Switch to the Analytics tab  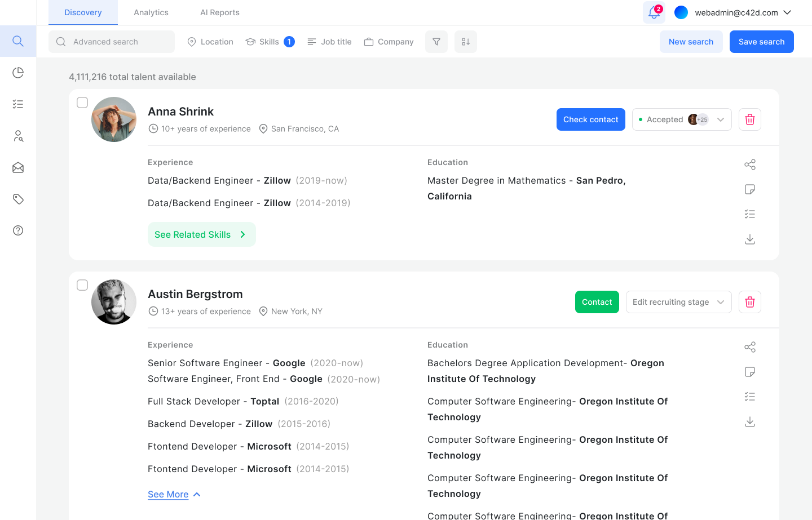[x=151, y=12]
